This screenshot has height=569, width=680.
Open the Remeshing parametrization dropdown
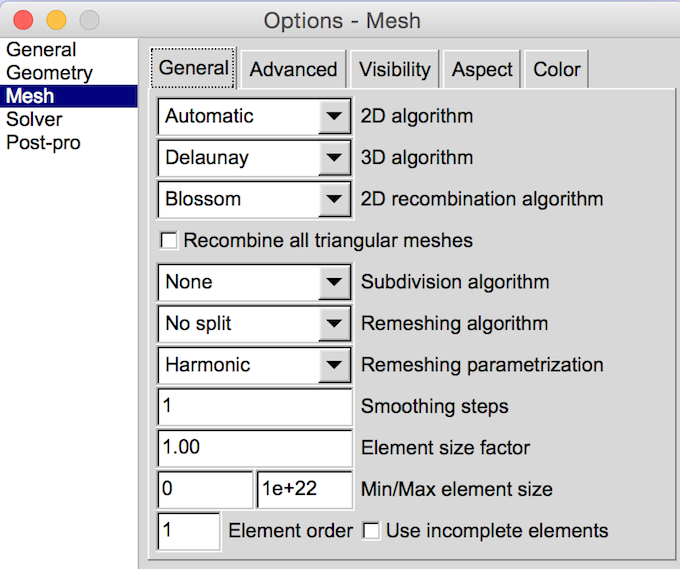[x=255, y=365]
